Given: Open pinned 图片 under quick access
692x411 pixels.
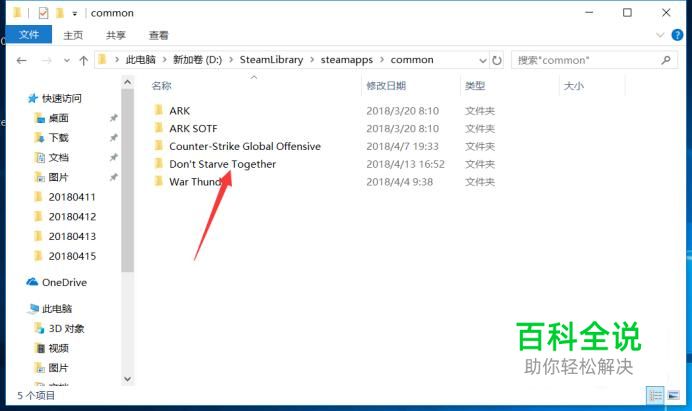Looking at the screenshot, I should 59,177.
